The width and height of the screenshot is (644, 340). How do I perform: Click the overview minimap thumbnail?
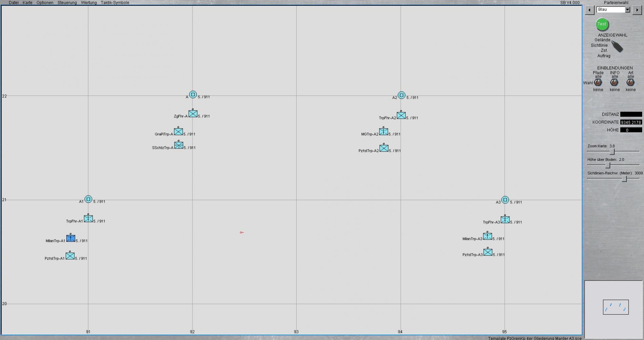(x=616, y=307)
